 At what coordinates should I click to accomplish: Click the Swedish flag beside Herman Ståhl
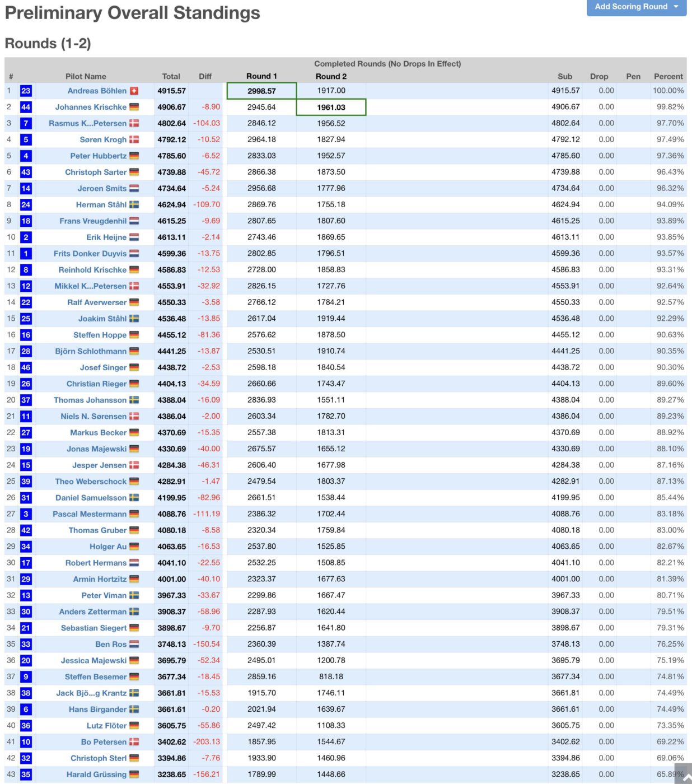click(x=134, y=205)
